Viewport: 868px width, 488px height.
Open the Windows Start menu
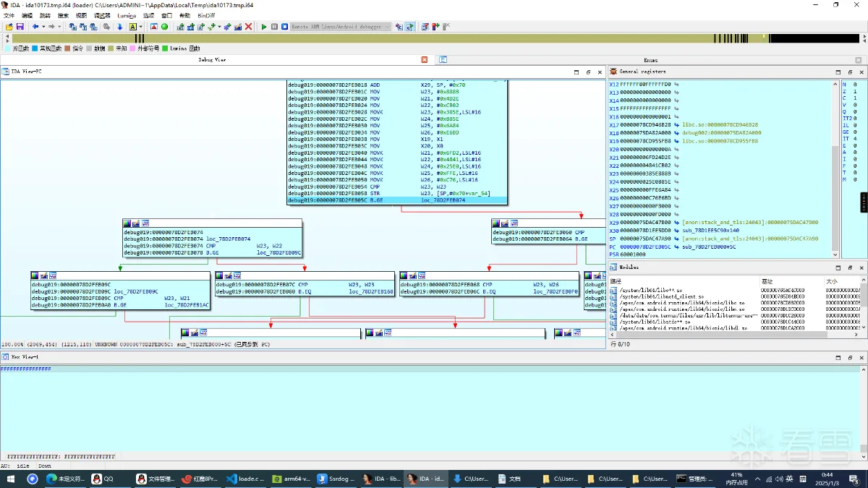point(10,479)
